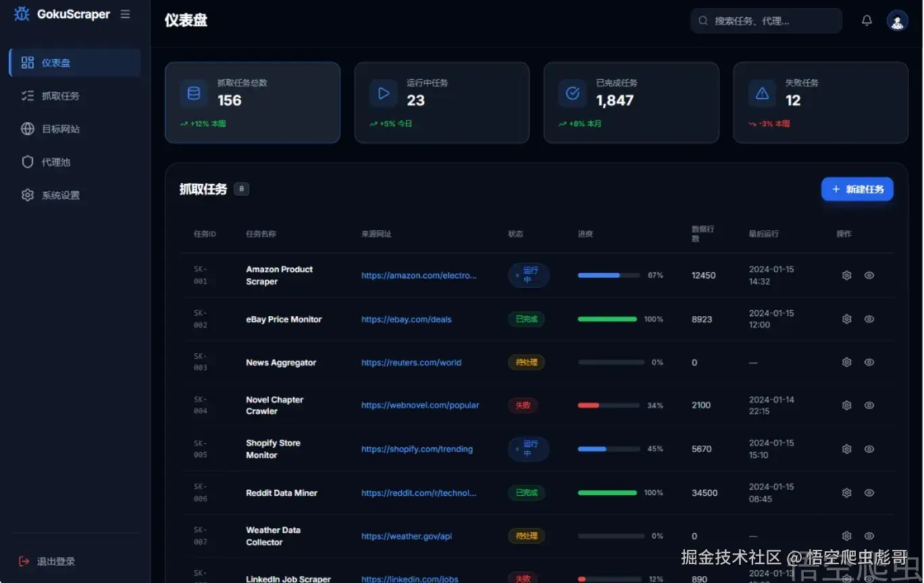Focus the 搜索任务、代理 search field
Image resolution: width=924 pixels, height=583 pixels.
[x=766, y=21]
